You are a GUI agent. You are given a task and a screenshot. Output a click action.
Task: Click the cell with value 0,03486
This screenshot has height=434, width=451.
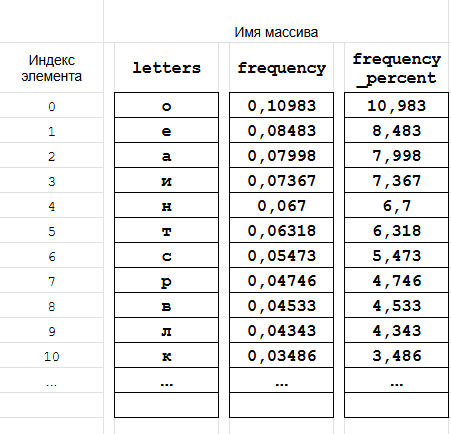tap(281, 355)
